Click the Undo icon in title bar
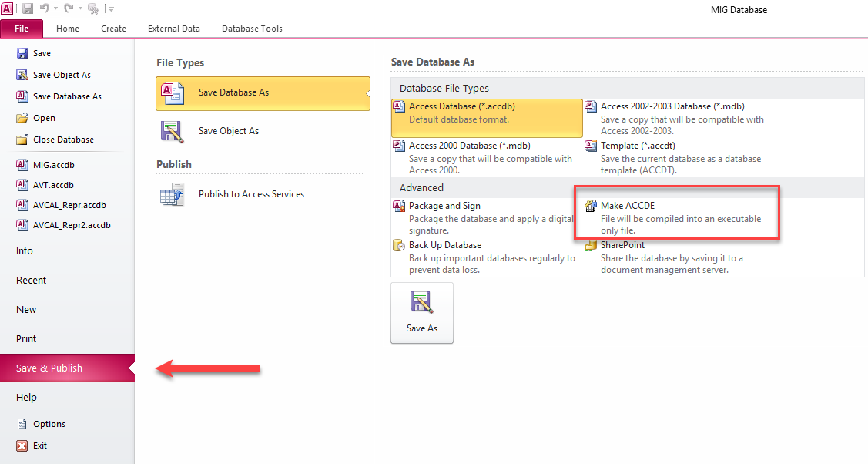Viewport: 868px width, 464px height. tap(45, 8)
